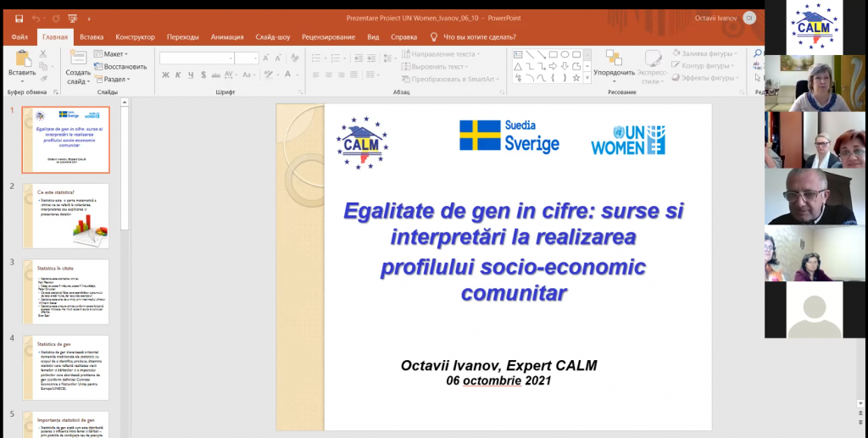Select slide 4 thumbnail 'Statistica de gen'

[66, 367]
